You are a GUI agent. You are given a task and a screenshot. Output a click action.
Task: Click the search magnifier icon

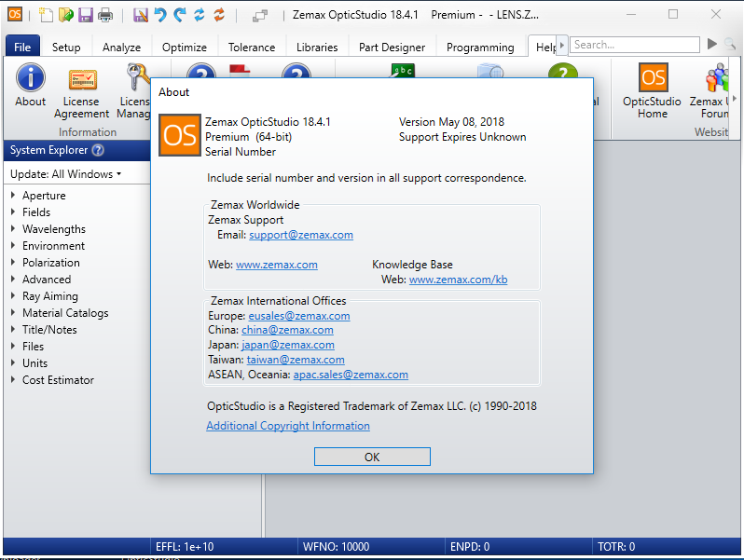coord(730,44)
